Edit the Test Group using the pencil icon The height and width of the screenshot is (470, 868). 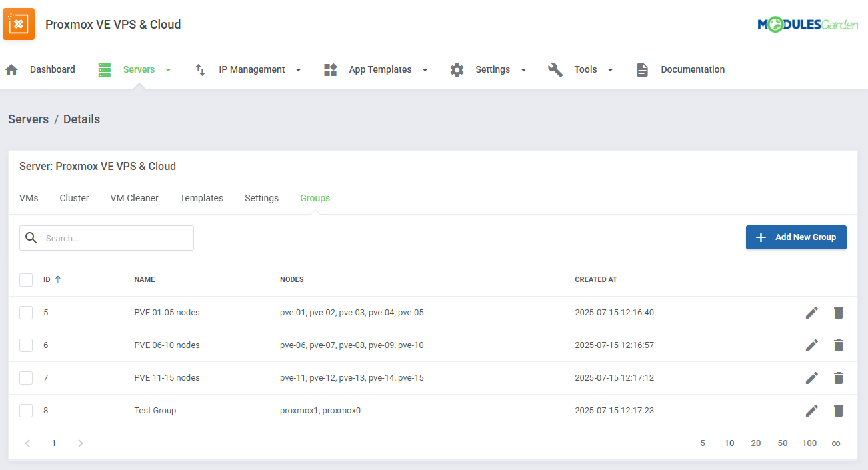pyautogui.click(x=812, y=411)
